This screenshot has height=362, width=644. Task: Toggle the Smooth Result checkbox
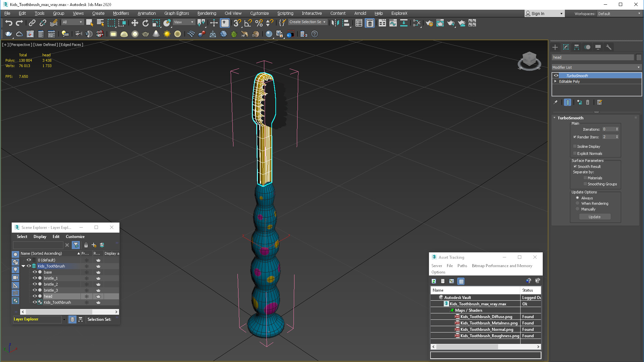pos(575,166)
